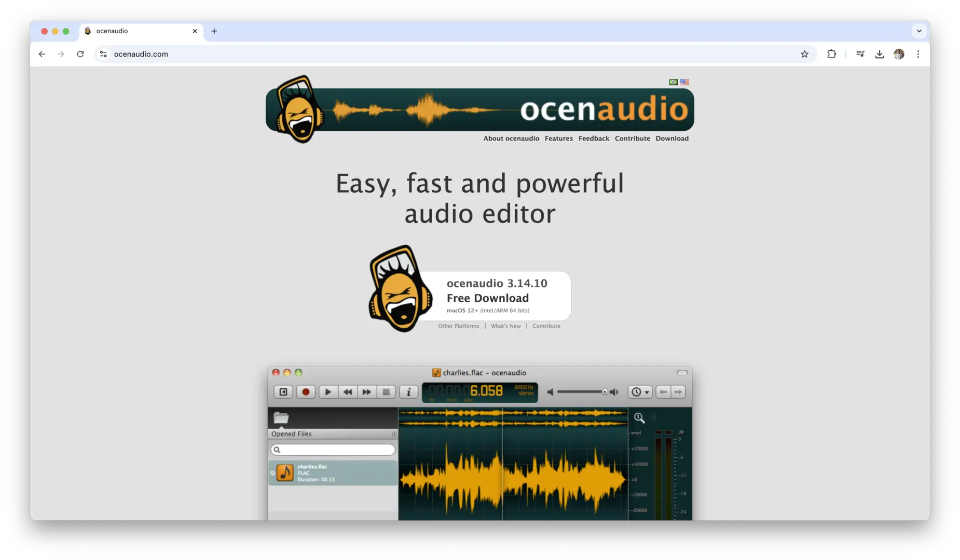Click the main headline text

(x=479, y=198)
